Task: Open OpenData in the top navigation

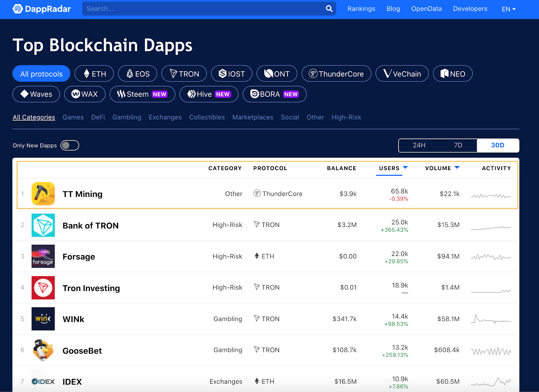Action: 426,9
